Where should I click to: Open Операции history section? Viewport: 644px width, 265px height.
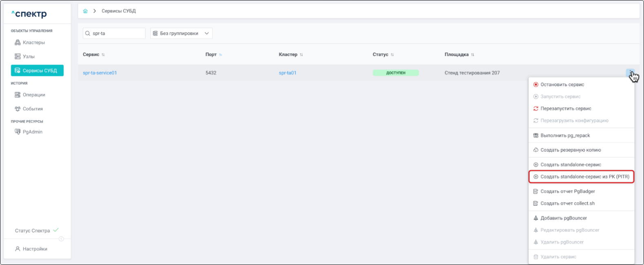click(x=30, y=95)
